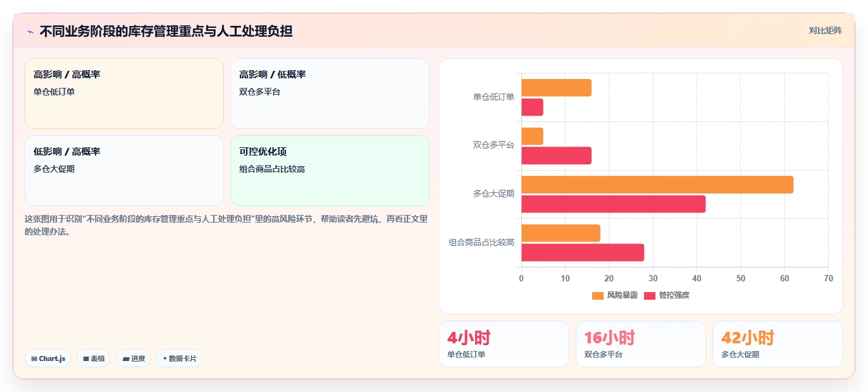Click the 单仓低订单 y-axis label
The image size is (868, 392).
click(x=493, y=97)
